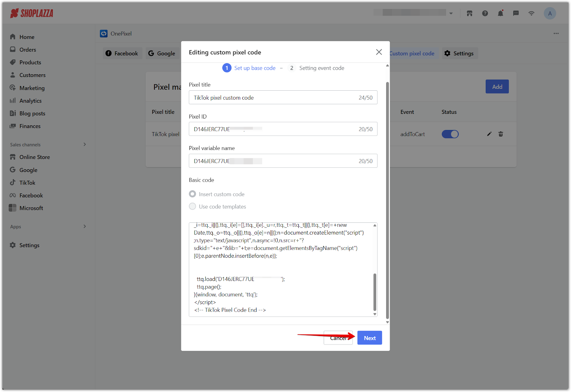Click the Pixel ID input field
The height and width of the screenshot is (392, 571).
283,129
